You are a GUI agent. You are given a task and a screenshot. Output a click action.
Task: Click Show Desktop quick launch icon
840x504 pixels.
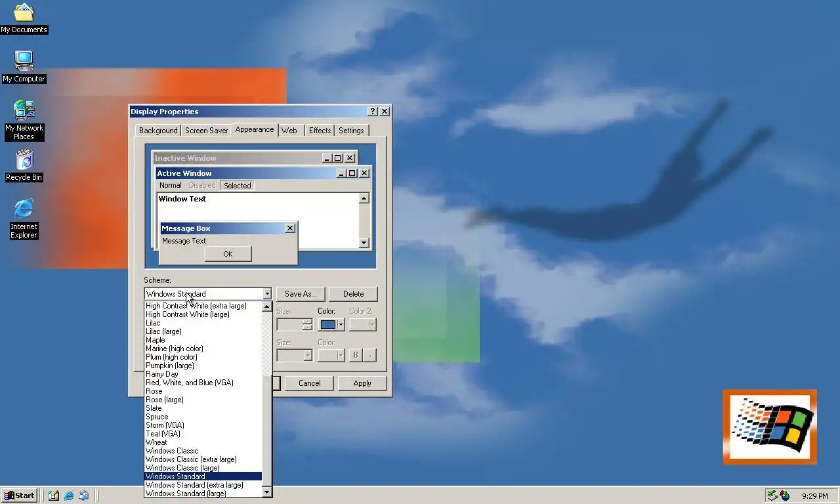coord(54,495)
